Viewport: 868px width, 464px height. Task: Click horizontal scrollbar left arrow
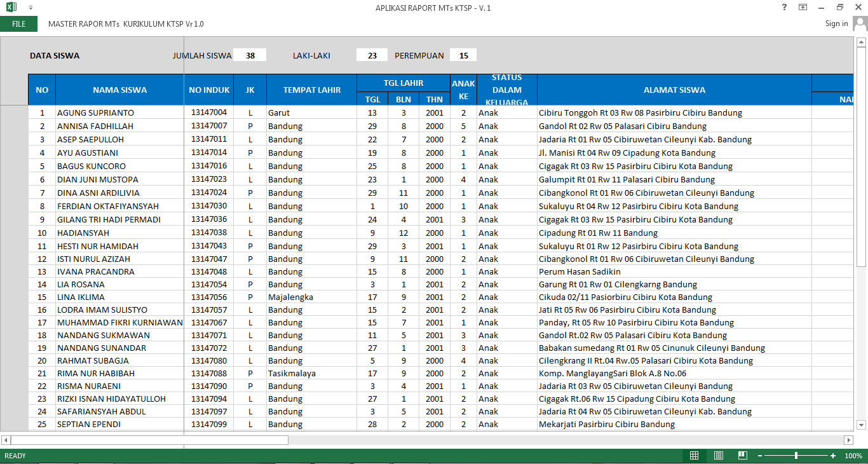(x=6, y=440)
